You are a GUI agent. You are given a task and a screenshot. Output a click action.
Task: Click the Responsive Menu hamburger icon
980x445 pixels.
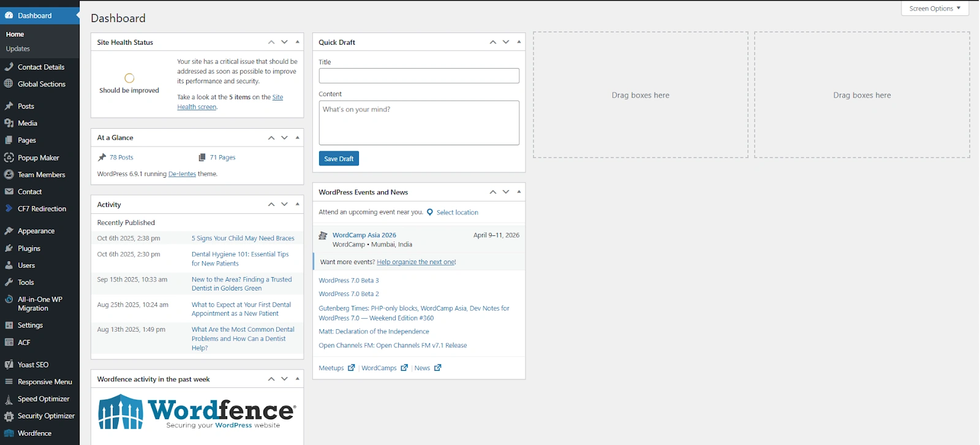point(9,382)
